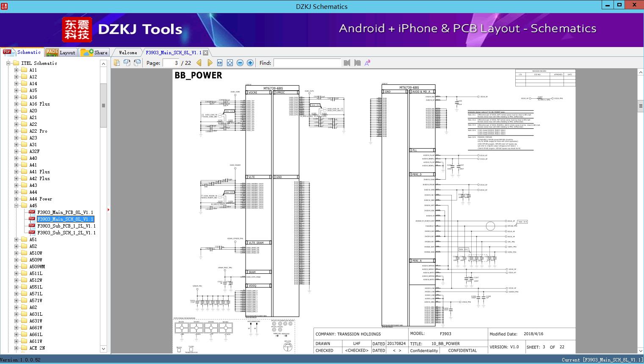
Task: Collapse the ITEL Schematic root node
Action: click(x=8, y=63)
